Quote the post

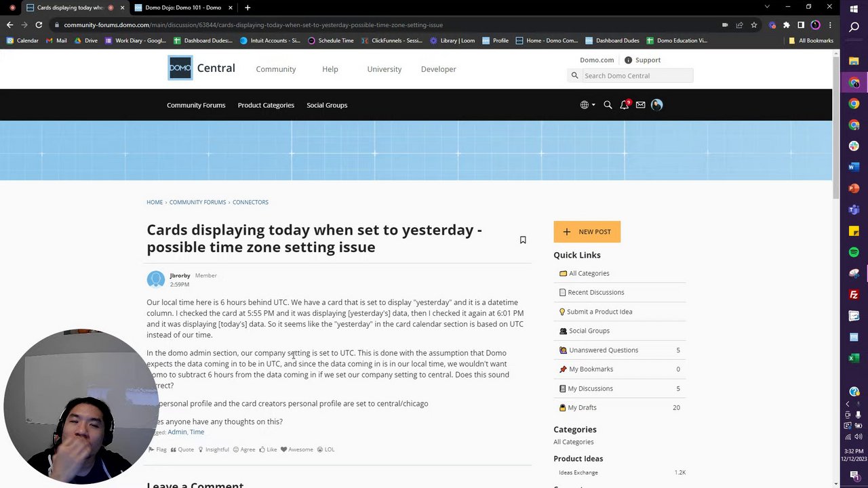tap(182, 449)
